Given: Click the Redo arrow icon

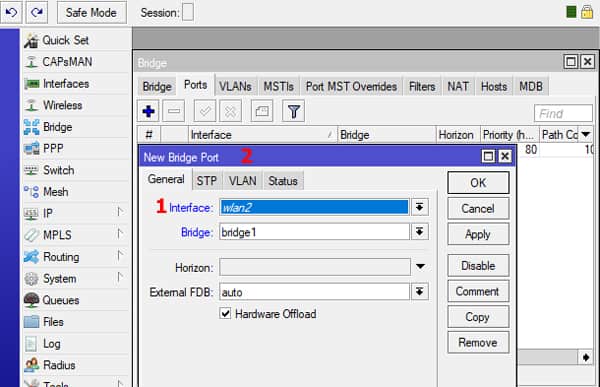Looking at the screenshot, I should pyautogui.click(x=36, y=12).
